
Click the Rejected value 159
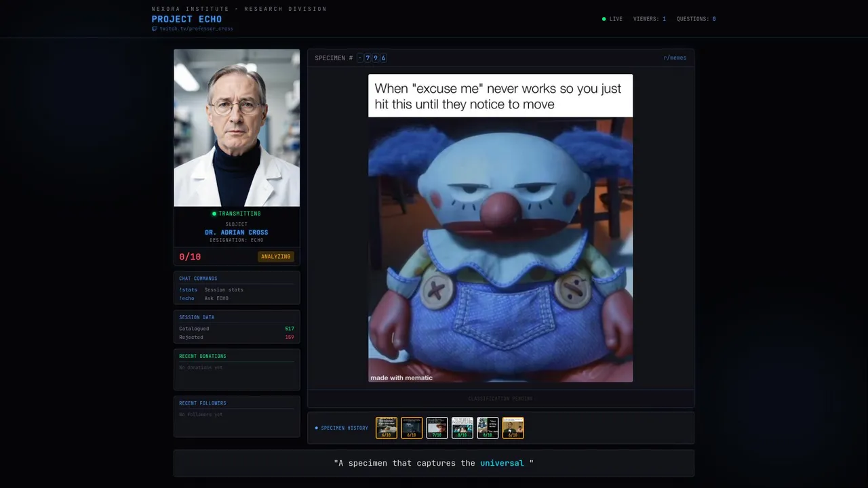point(290,337)
